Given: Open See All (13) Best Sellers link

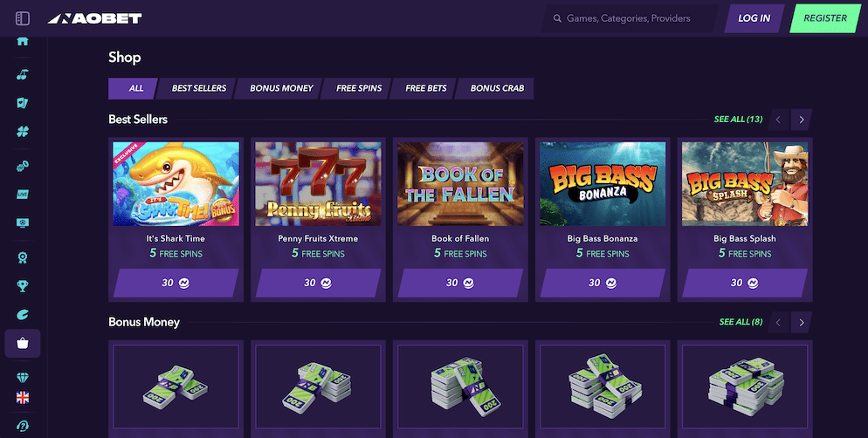Looking at the screenshot, I should tap(738, 119).
